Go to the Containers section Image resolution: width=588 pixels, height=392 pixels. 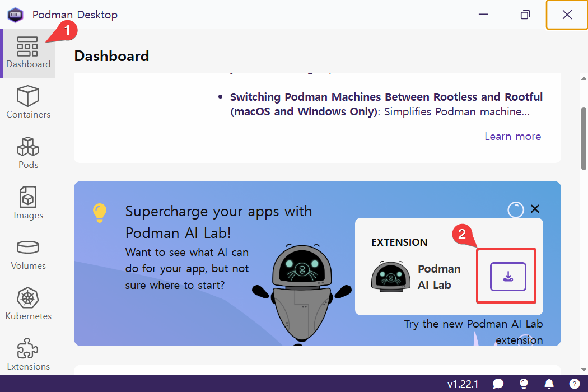(28, 102)
